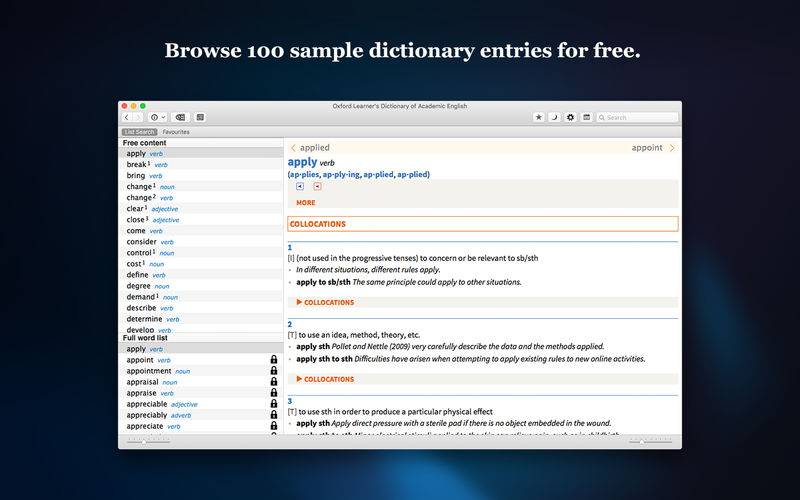The height and width of the screenshot is (500, 800).
Task: Click the 'Free content' section header
Action: (x=144, y=143)
